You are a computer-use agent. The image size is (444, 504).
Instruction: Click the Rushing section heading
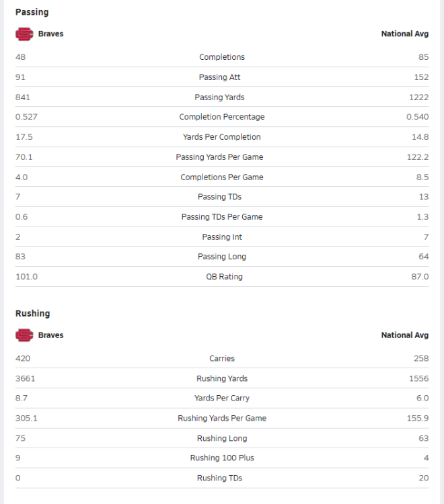point(32,313)
